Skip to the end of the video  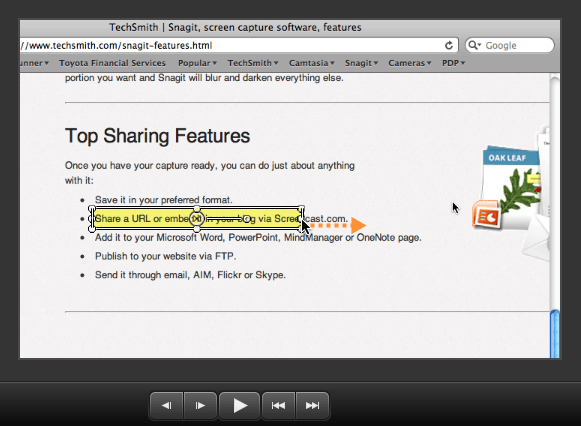pos(312,406)
